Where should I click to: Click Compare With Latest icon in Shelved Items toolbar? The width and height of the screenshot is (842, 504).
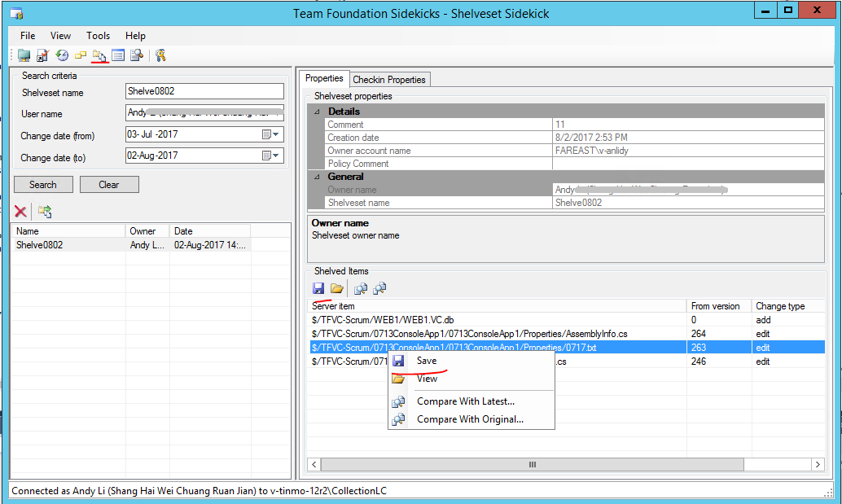360,289
